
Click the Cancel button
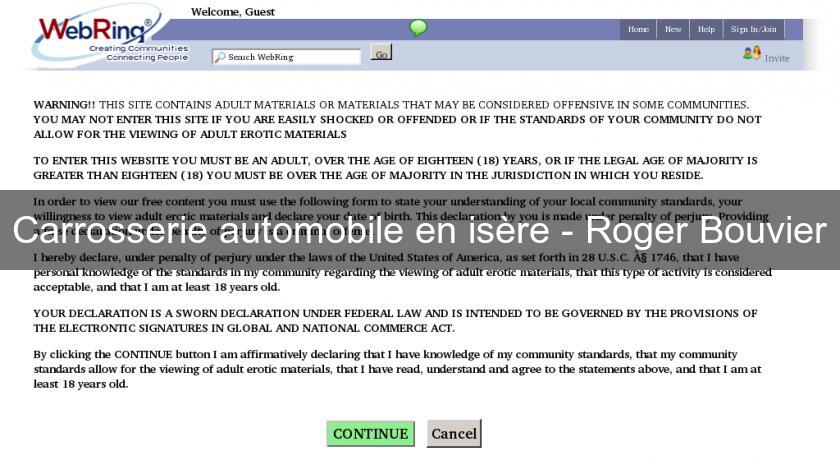(454, 433)
